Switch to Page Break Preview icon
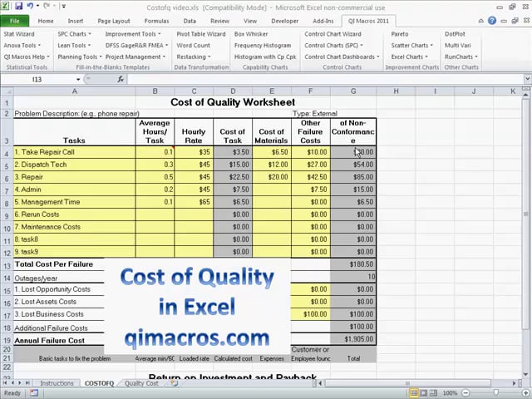Screen dimensions: 532x399 (x=434, y=393)
